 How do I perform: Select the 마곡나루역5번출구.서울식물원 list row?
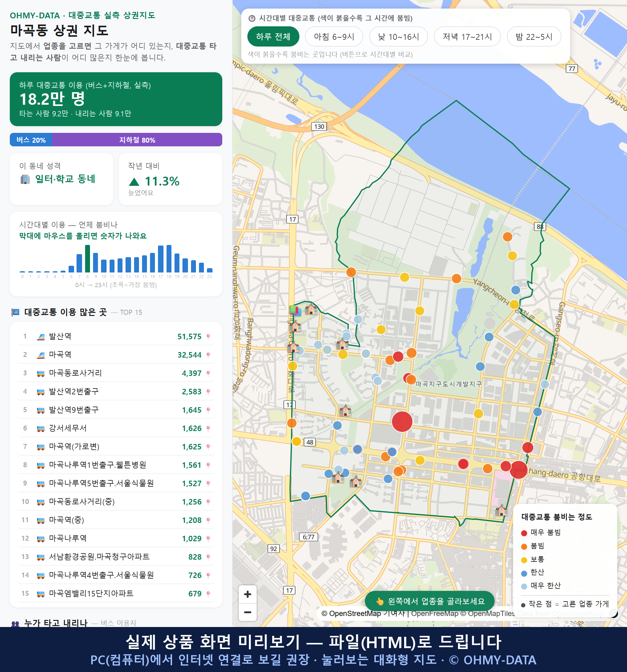116,483
